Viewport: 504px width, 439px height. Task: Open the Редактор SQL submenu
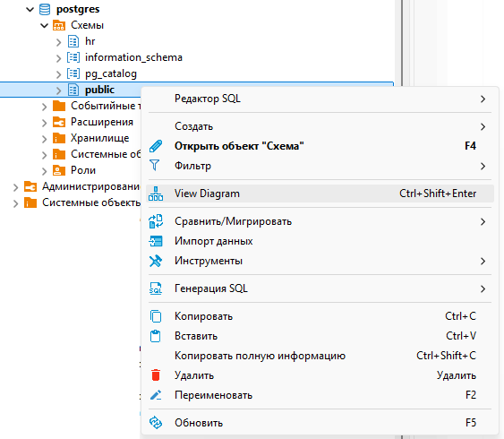pos(320,99)
